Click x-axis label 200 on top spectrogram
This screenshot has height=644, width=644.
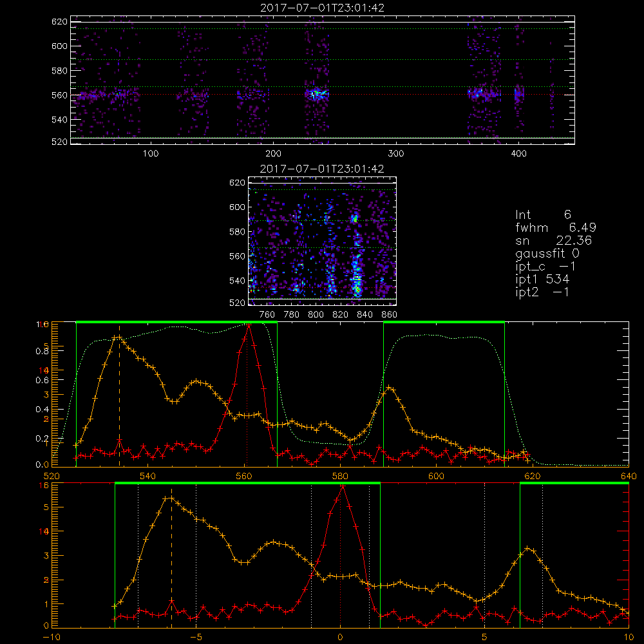coord(273,154)
